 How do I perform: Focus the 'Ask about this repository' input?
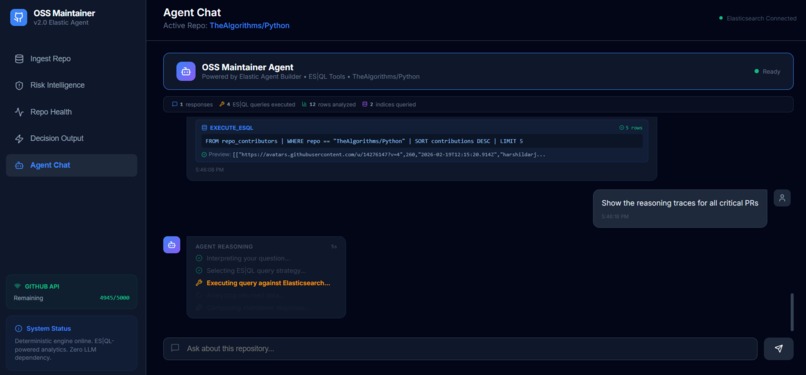click(x=460, y=349)
